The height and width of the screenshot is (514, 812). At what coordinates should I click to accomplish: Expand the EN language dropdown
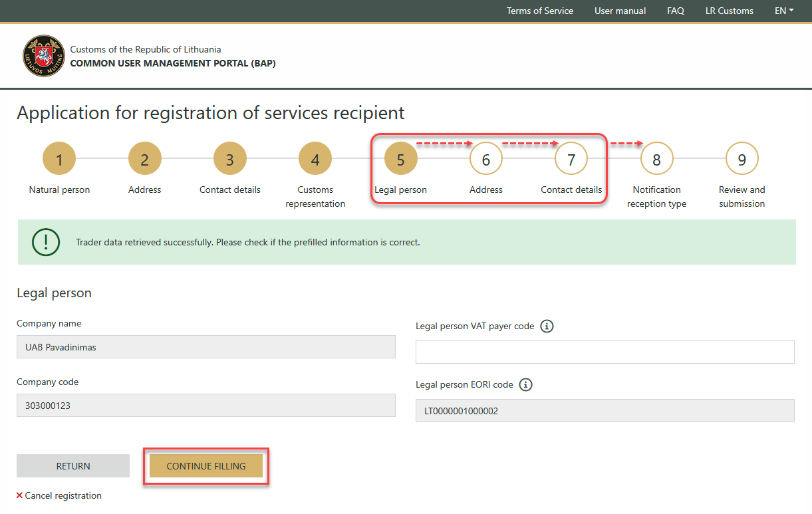click(x=784, y=11)
